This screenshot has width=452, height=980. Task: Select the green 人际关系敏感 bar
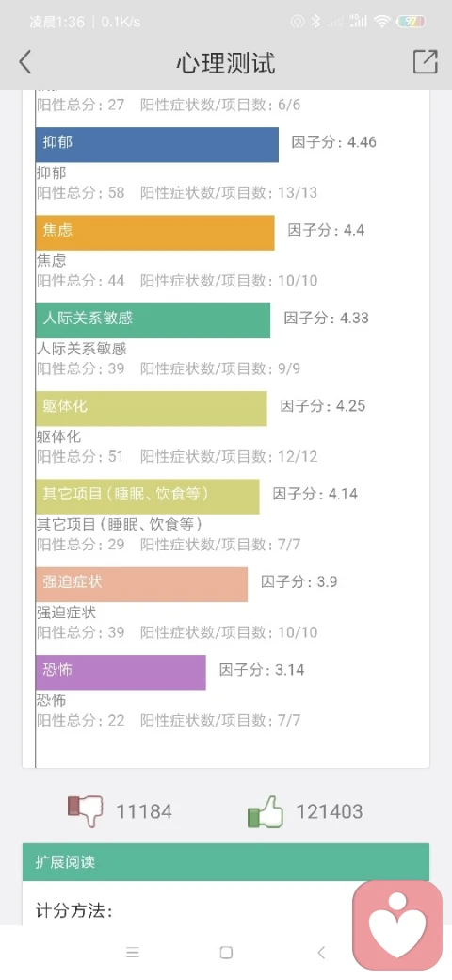click(x=153, y=320)
